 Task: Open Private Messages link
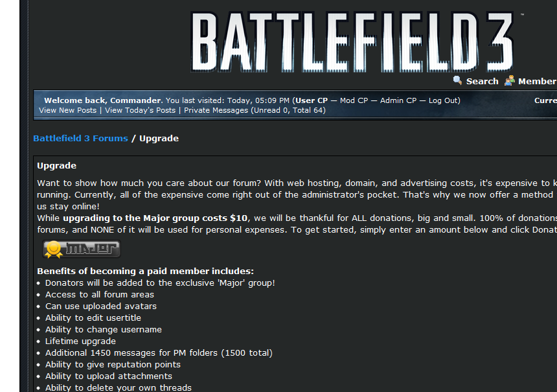point(216,110)
